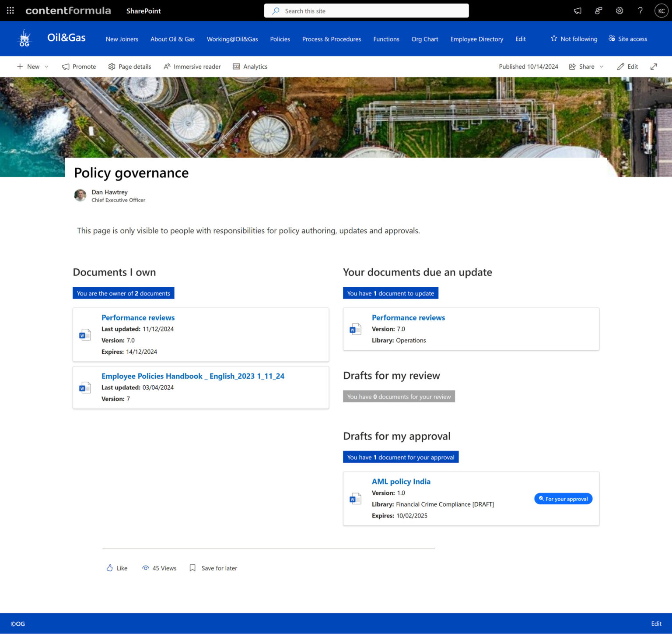Click the Search this site field
Screen dimensions: 672x634
366,11
